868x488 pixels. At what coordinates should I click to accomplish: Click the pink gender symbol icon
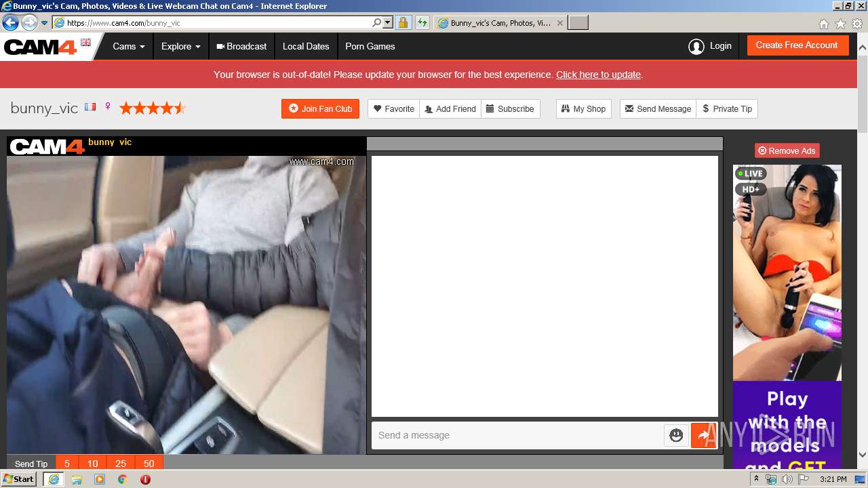107,107
